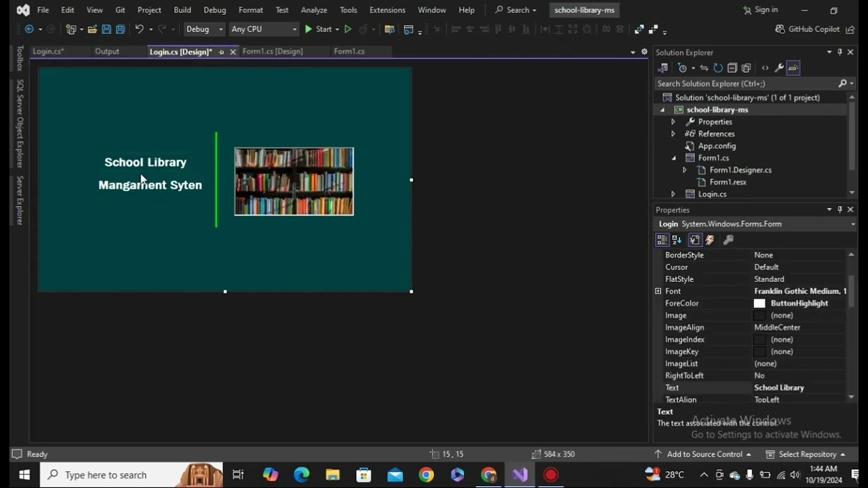Expand the Form1.Designer.cs node

pos(684,170)
